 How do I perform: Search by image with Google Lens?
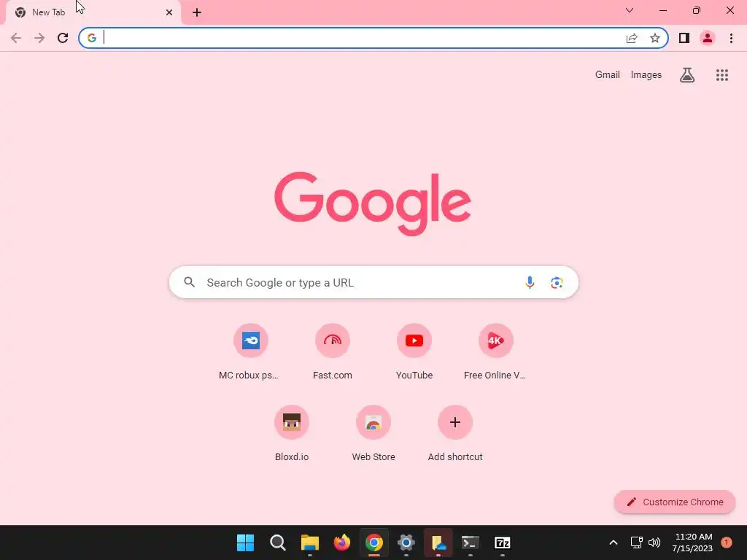point(557,282)
